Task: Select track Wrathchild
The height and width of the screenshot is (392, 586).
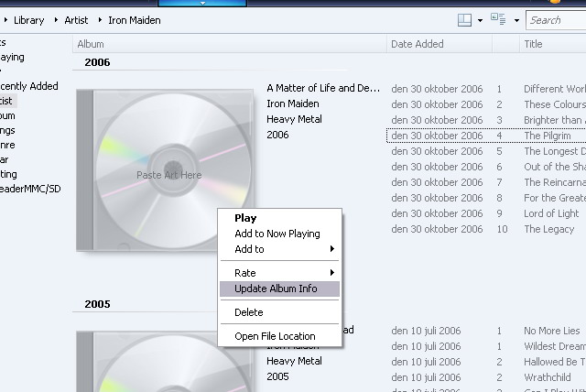Action: (x=486, y=377)
